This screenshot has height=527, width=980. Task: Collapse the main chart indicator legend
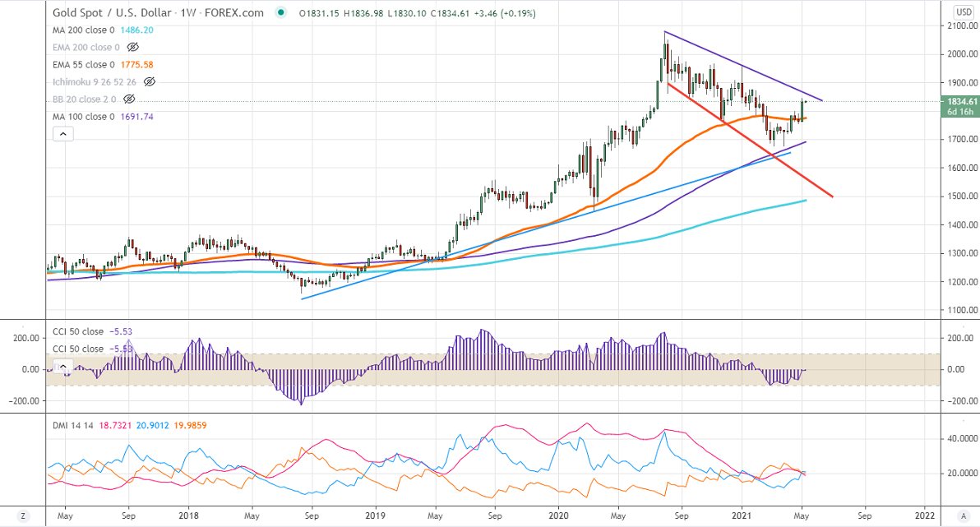(63, 134)
